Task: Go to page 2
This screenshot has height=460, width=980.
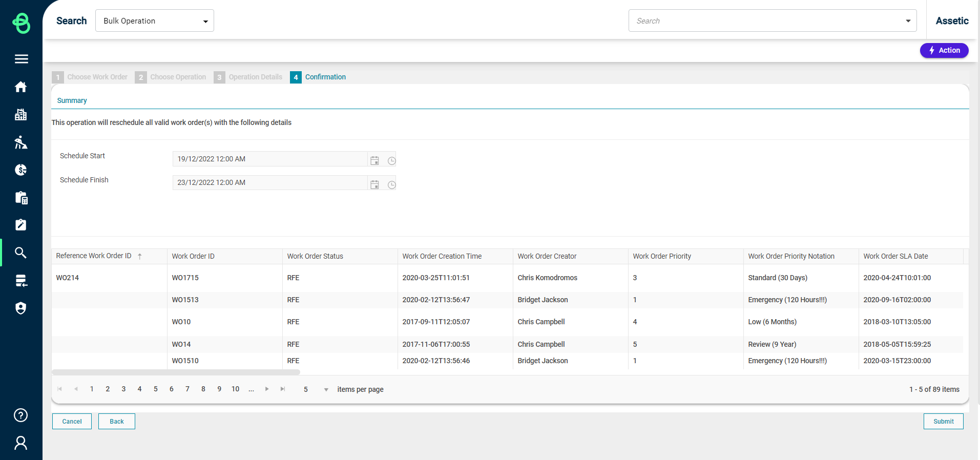Action: 108,389
